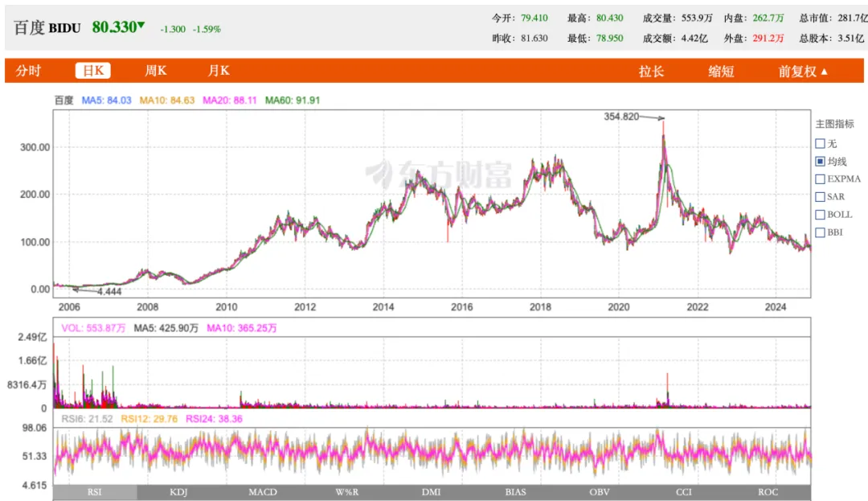Switch to the KDJ indicator tab

[x=178, y=492]
